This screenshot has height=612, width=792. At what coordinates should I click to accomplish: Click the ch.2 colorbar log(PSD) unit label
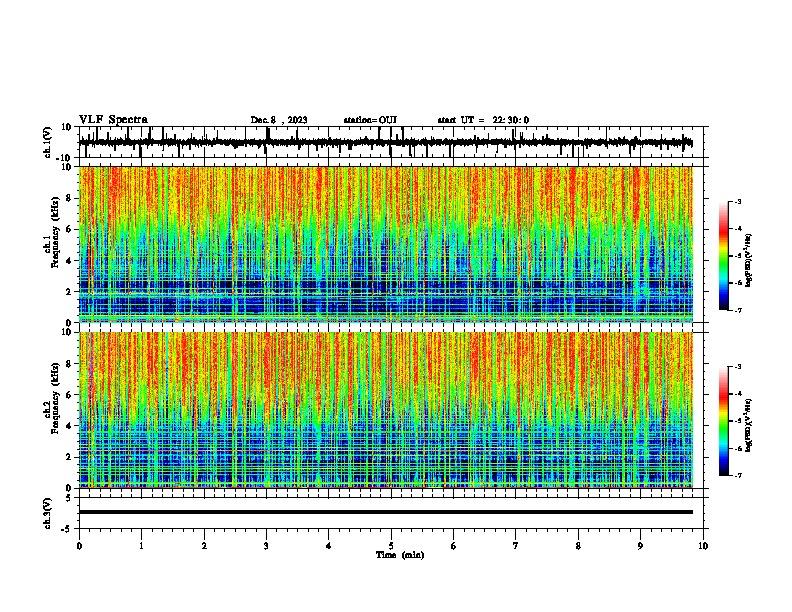[x=749, y=425]
